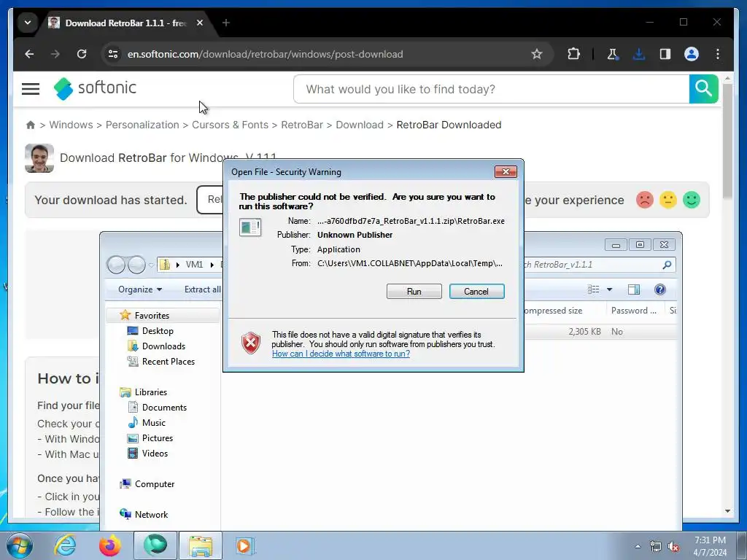Viewport: 747px width, 560px height.
Task: Click the Chrome back arrow
Action: click(29, 54)
